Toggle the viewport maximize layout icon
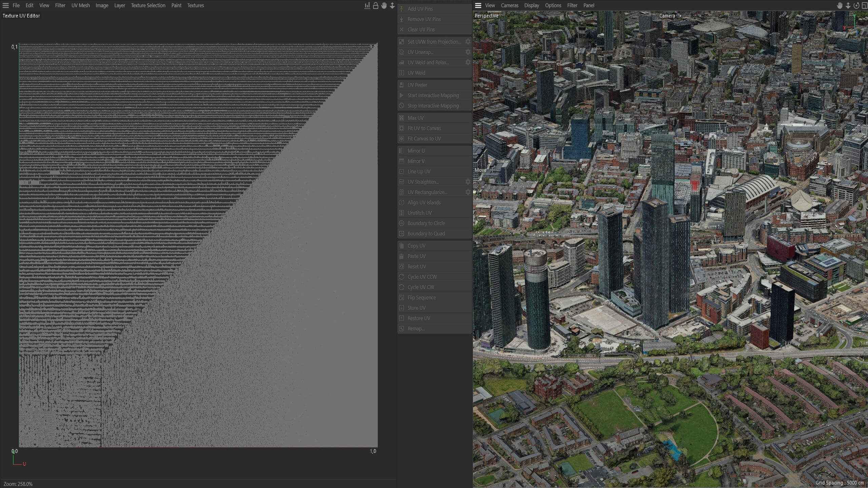 [x=865, y=5]
